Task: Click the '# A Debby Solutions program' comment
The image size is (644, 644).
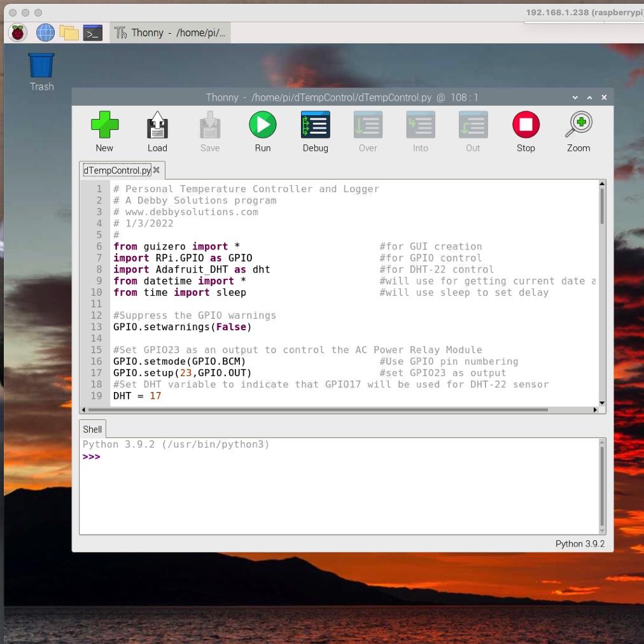Action: pos(195,200)
